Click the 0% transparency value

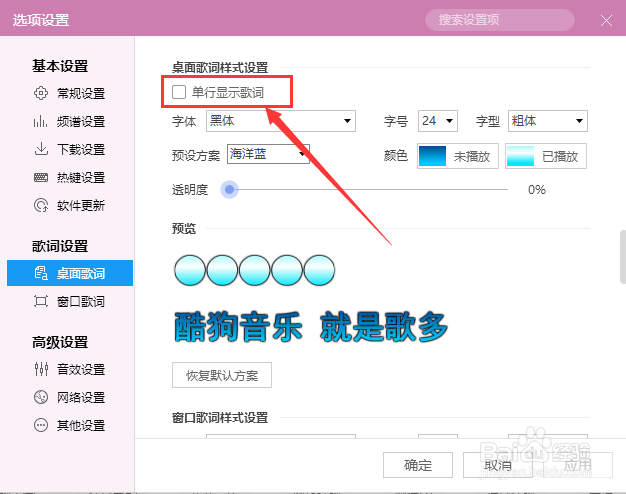[x=537, y=189]
